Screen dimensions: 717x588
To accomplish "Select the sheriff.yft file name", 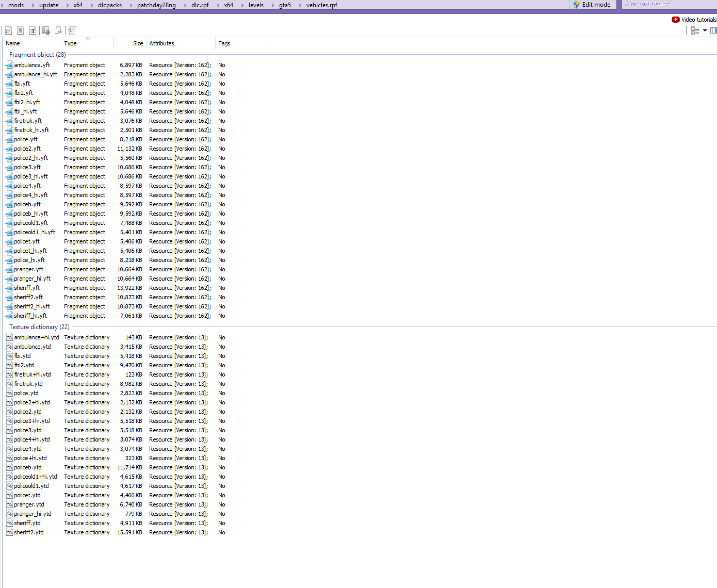I will pos(27,288).
